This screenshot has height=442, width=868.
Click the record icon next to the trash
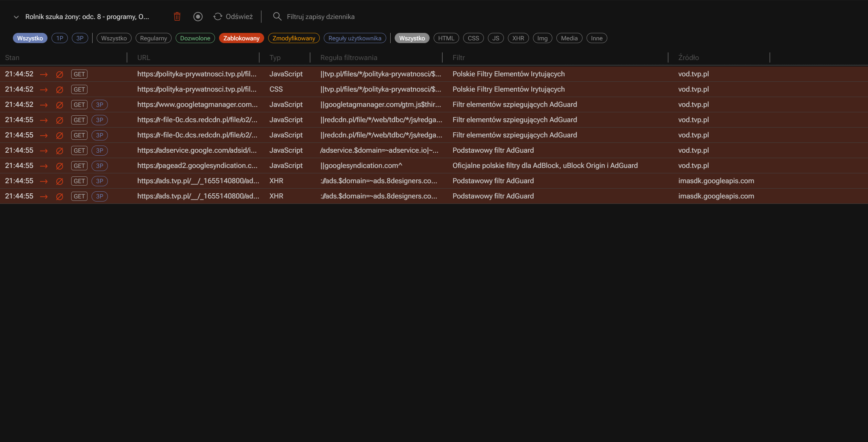198,16
